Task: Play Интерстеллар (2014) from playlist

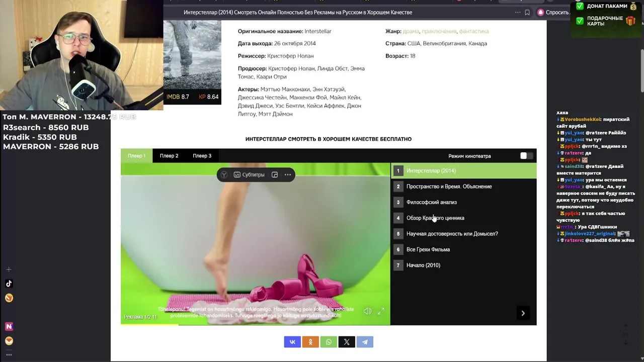Action: pos(463,170)
